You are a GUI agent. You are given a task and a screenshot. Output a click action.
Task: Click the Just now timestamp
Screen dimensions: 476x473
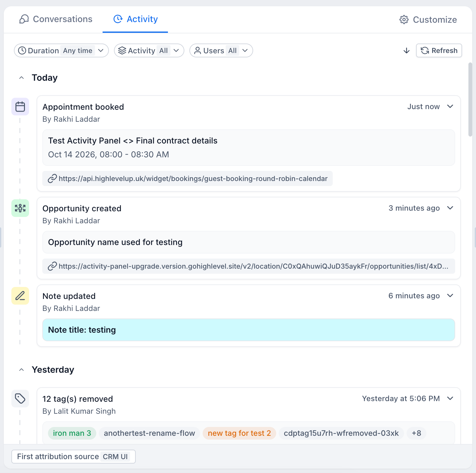[423, 107]
